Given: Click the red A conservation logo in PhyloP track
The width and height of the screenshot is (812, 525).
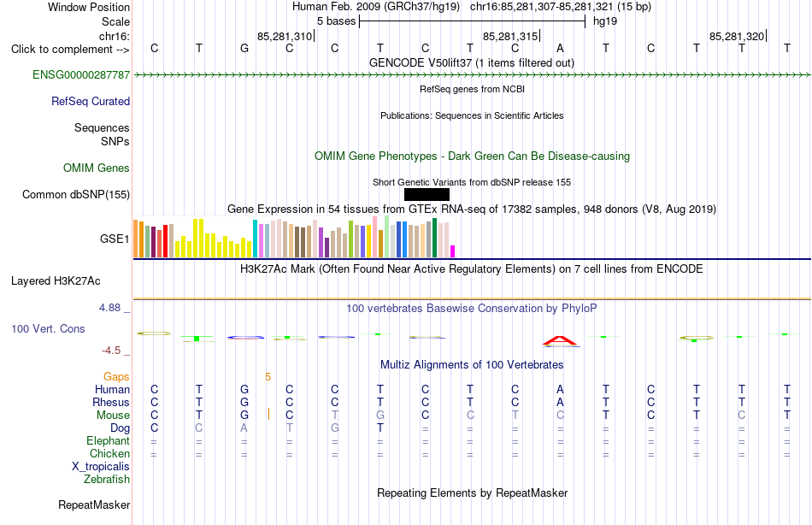Looking at the screenshot, I should pyautogui.click(x=561, y=340).
